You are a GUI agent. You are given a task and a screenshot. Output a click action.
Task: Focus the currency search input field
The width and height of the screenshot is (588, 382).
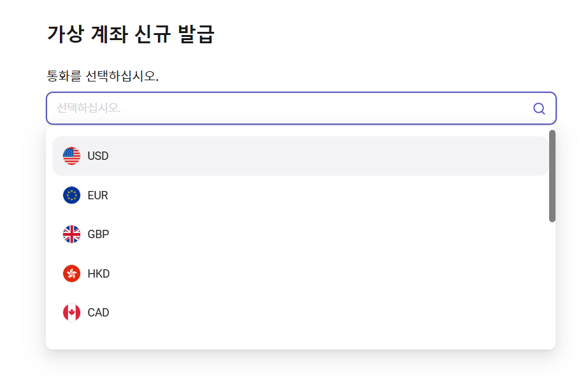[301, 108]
